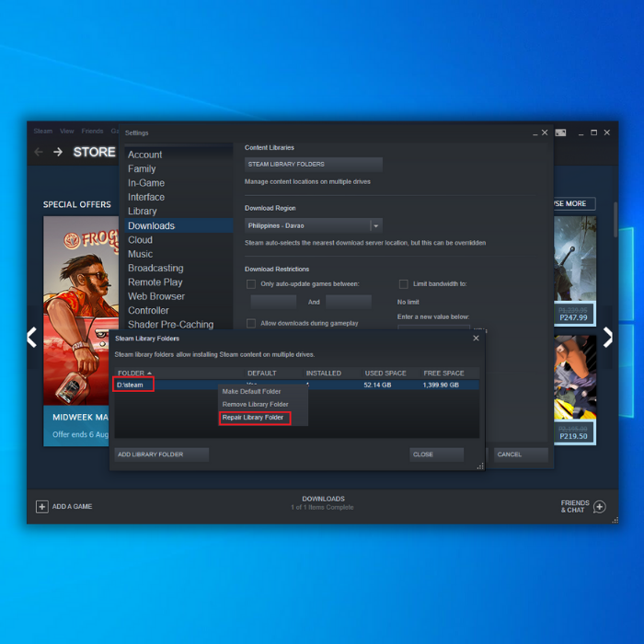
Task: Show previous special offer with left carousel arrow
Action: point(32,338)
